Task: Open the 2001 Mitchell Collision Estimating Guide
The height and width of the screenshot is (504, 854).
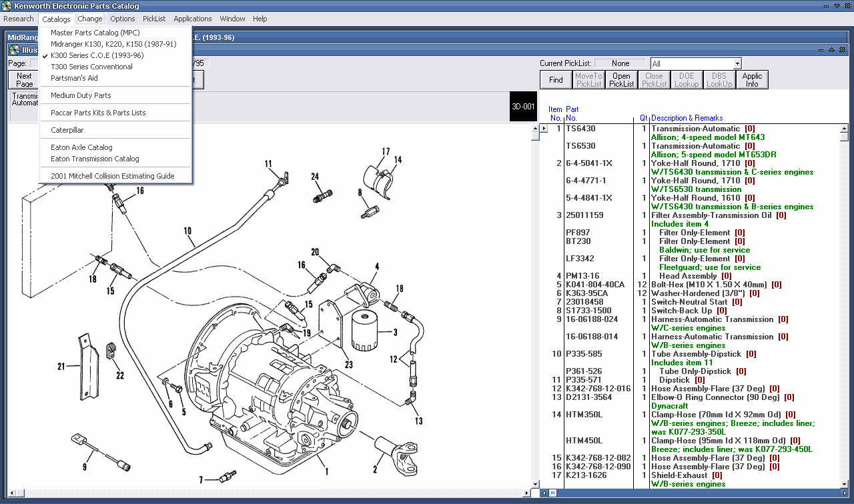Action: click(x=111, y=175)
